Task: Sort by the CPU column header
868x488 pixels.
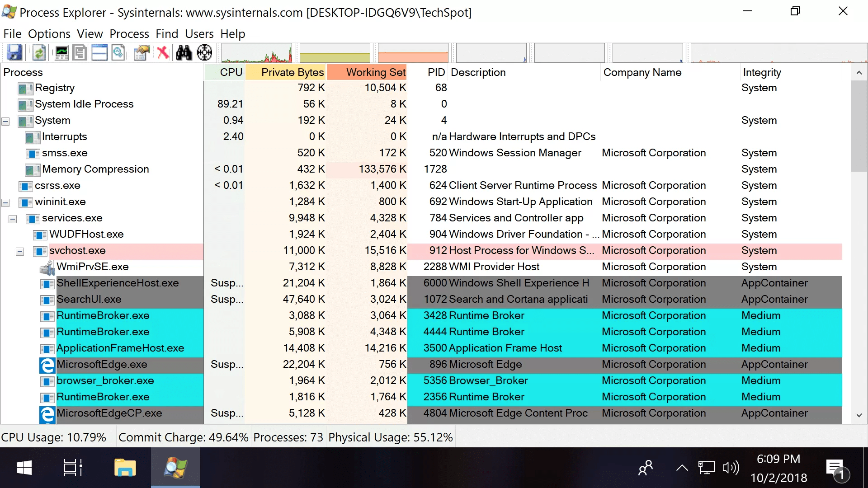Action: click(x=225, y=72)
